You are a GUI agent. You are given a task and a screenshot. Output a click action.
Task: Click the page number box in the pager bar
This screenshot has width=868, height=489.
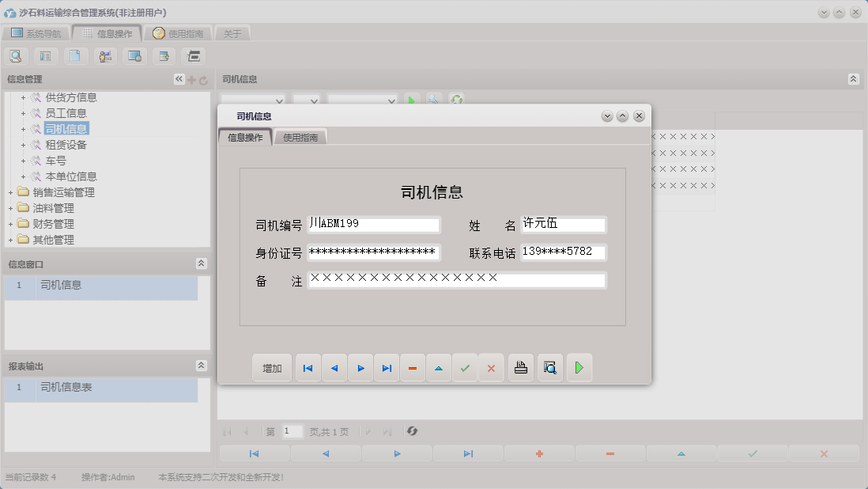(291, 431)
